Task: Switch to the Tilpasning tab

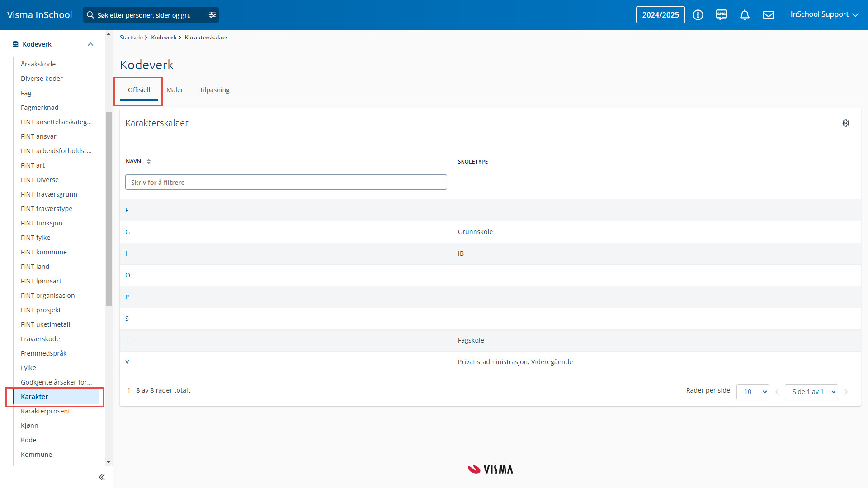Action: [x=214, y=90]
